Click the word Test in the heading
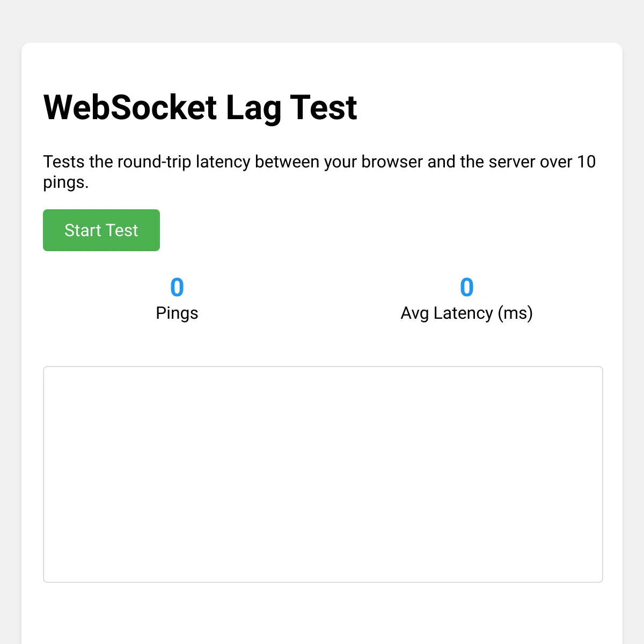 tap(324, 107)
